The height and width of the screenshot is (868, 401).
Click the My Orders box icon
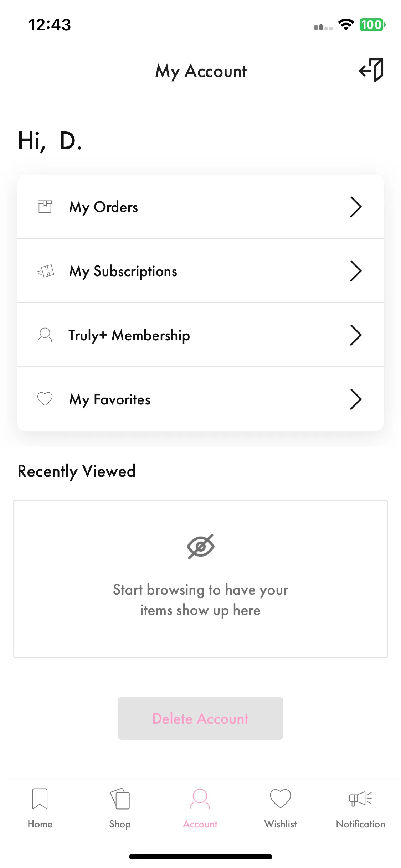click(x=45, y=207)
